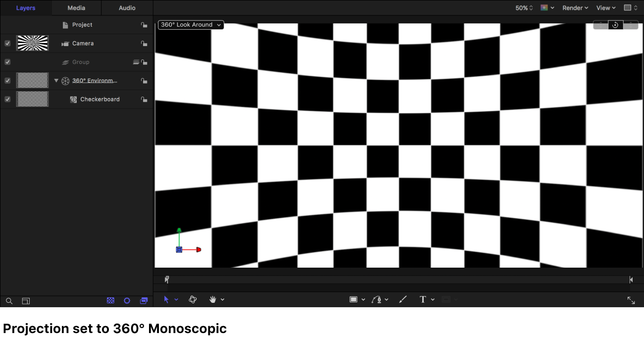Disable the Checkerboard layer checkbox
The height and width of the screenshot is (339, 644).
point(7,99)
